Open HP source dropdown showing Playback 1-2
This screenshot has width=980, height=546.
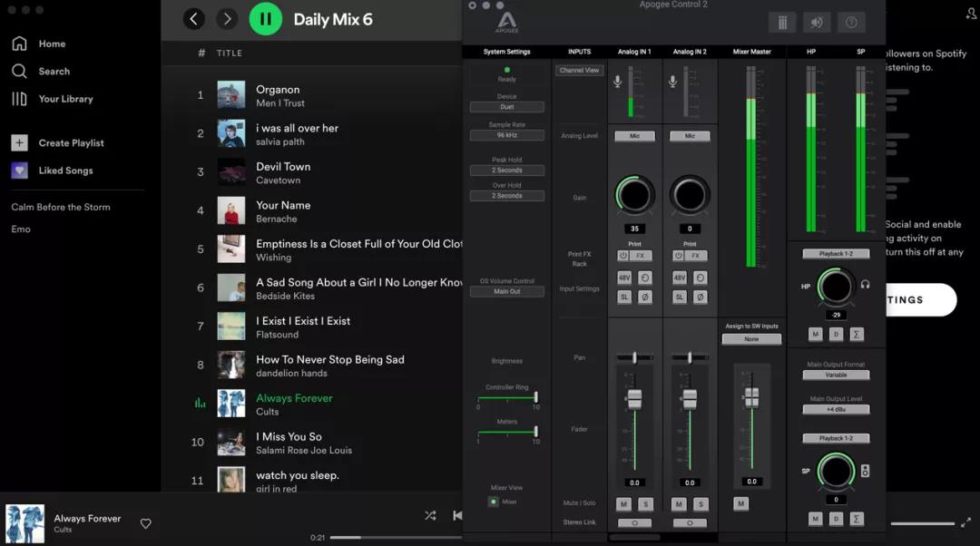point(836,254)
